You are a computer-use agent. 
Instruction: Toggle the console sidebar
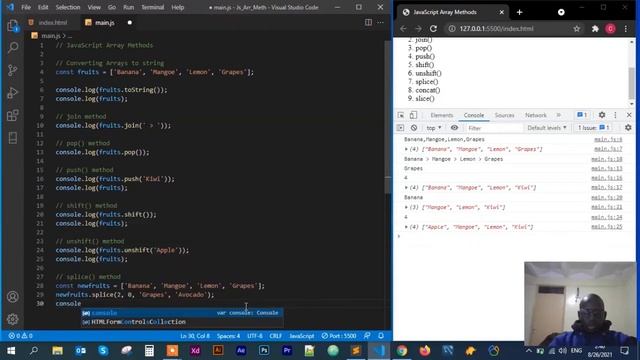(400, 128)
